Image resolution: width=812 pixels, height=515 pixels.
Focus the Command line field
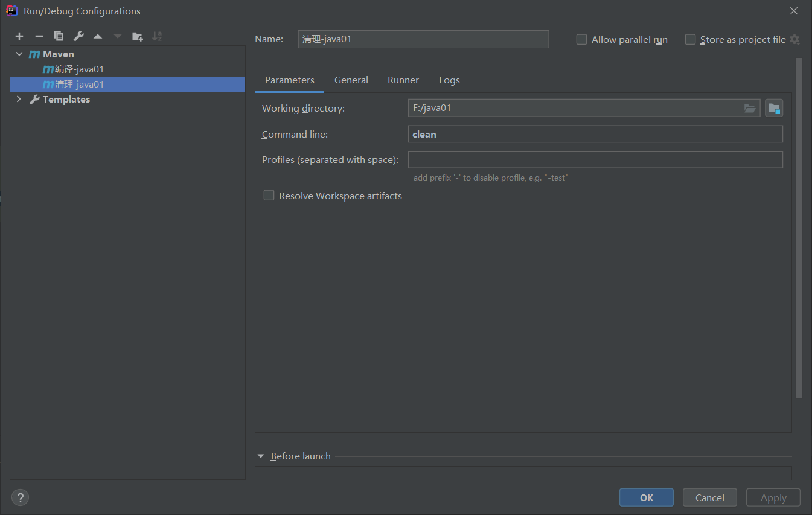click(x=595, y=134)
